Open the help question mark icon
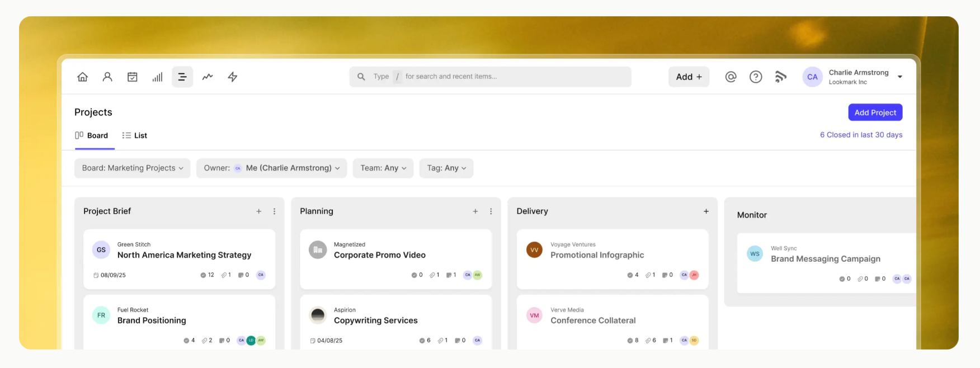This screenshot has height=368, width=980. pyautogui.click(x=756, y=77)
